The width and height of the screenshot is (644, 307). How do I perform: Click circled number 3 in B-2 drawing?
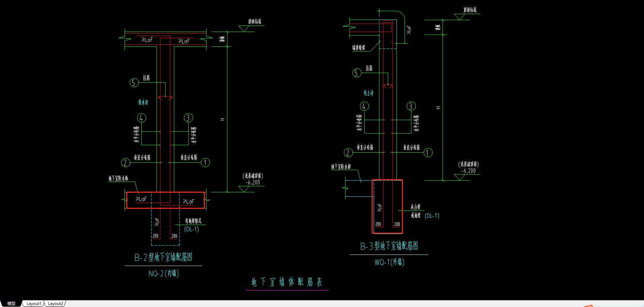pyautogui.click(x=188, y=118)
